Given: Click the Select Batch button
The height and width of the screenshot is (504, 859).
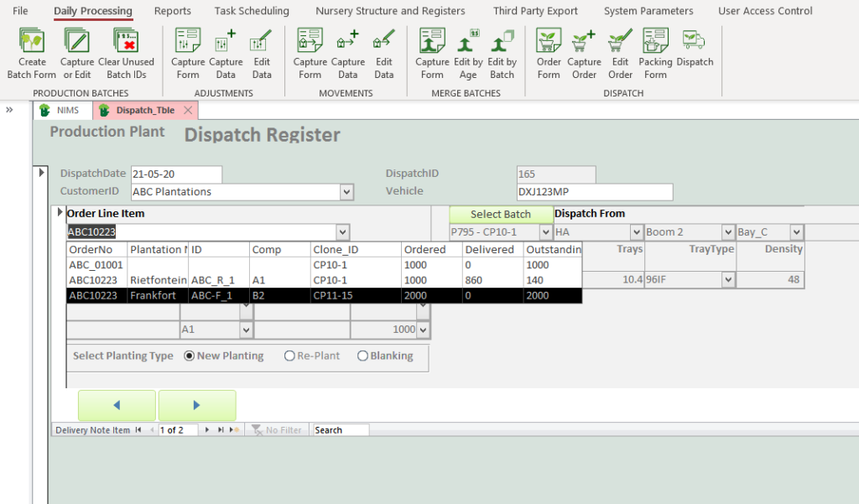Looking at the screenshot, I should [501, 214].
